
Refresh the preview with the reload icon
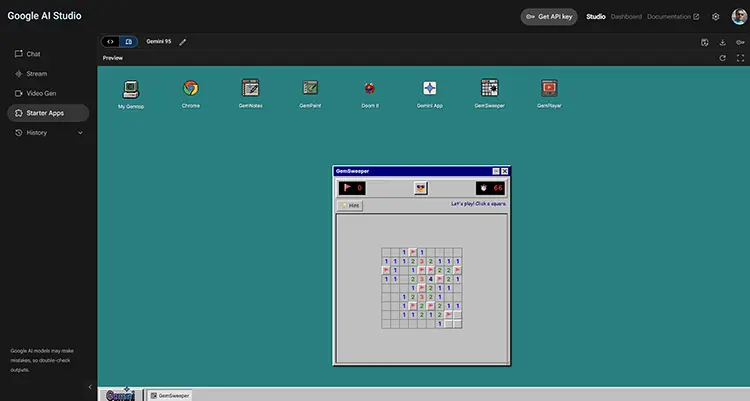pos(722,58)
